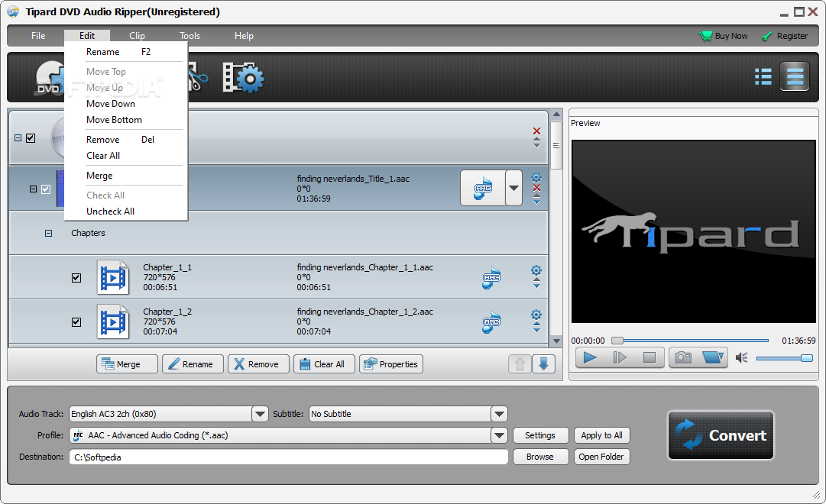Play the preview video
Viewport: 826px width, 504px height.
(590, 358)
